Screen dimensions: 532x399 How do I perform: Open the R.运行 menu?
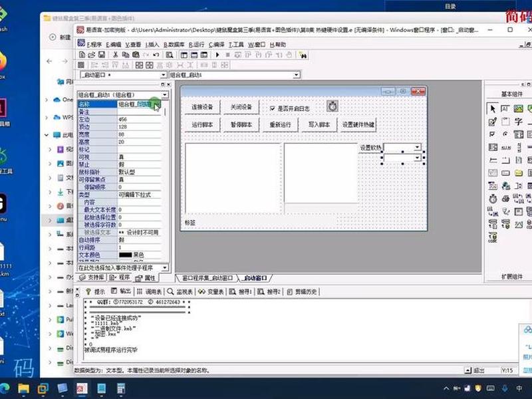point(196,45)
